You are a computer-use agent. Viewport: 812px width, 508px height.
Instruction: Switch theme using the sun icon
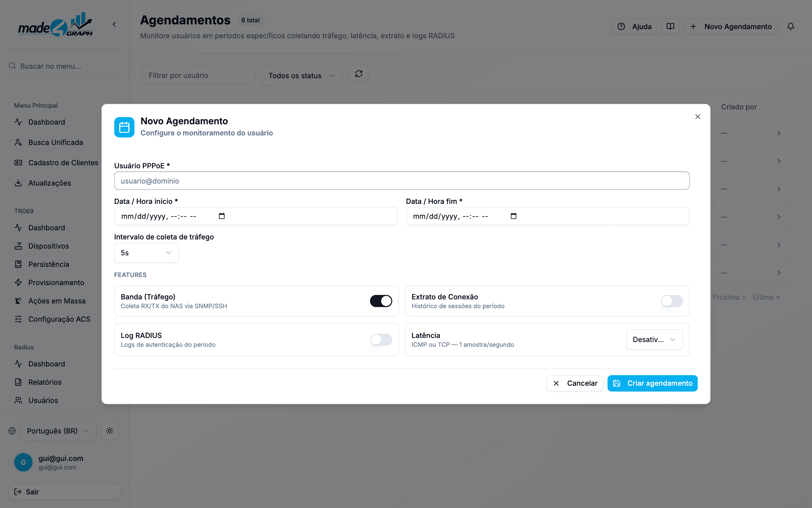[110, 431]
